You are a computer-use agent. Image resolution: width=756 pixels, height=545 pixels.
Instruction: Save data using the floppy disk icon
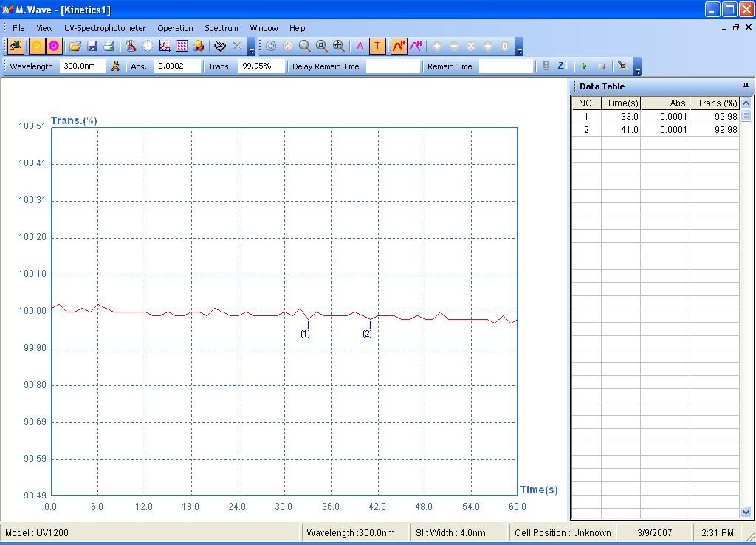tap(92, 46)
